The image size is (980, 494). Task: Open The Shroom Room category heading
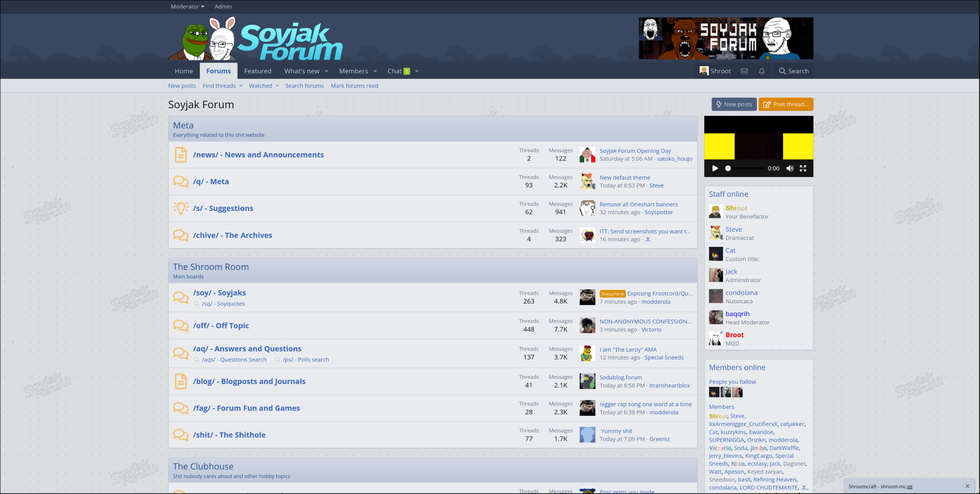pos(211,267)
